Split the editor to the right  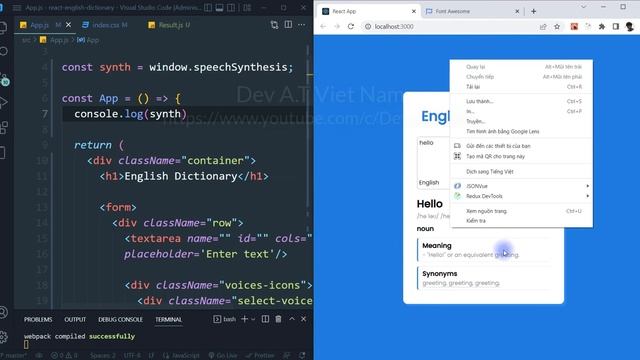(x=288, y=24)
